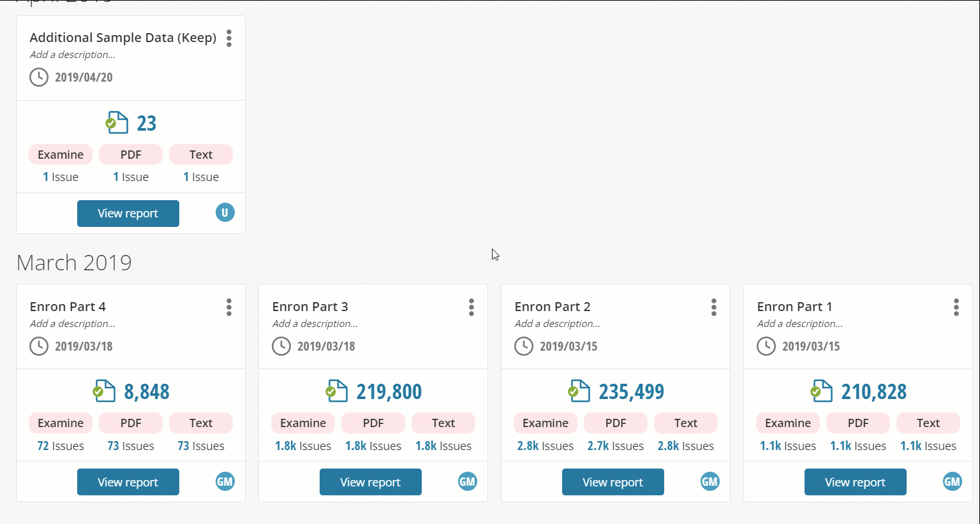Image resolution: width=980 pixels, height=524 pixels.
Task: Click the U user avatar badge
Action: (x=225, y=213)
